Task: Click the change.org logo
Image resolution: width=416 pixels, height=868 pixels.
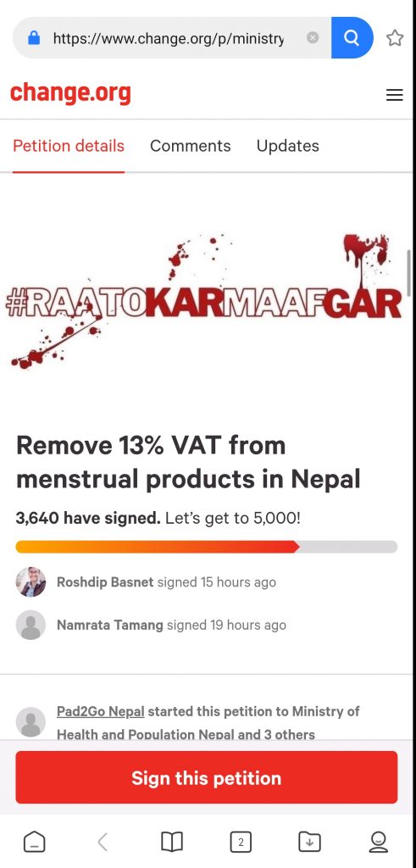Action: click(71, 93)
